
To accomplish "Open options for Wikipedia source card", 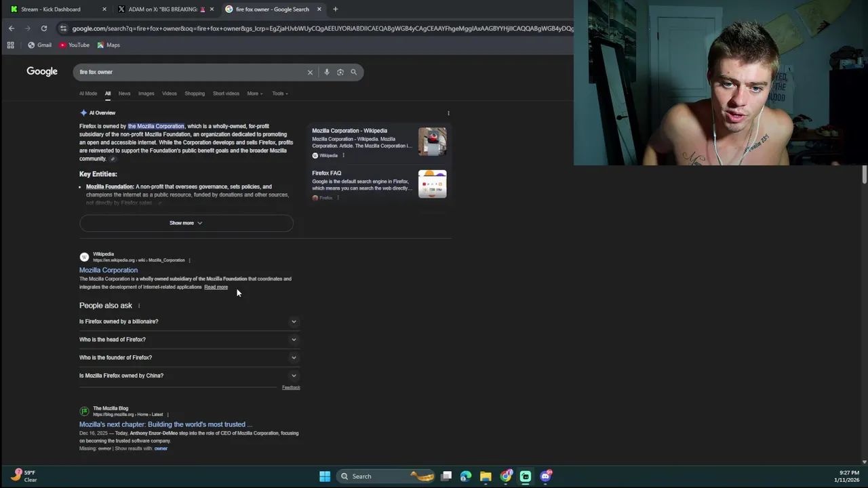I will [x=343, y=155].
